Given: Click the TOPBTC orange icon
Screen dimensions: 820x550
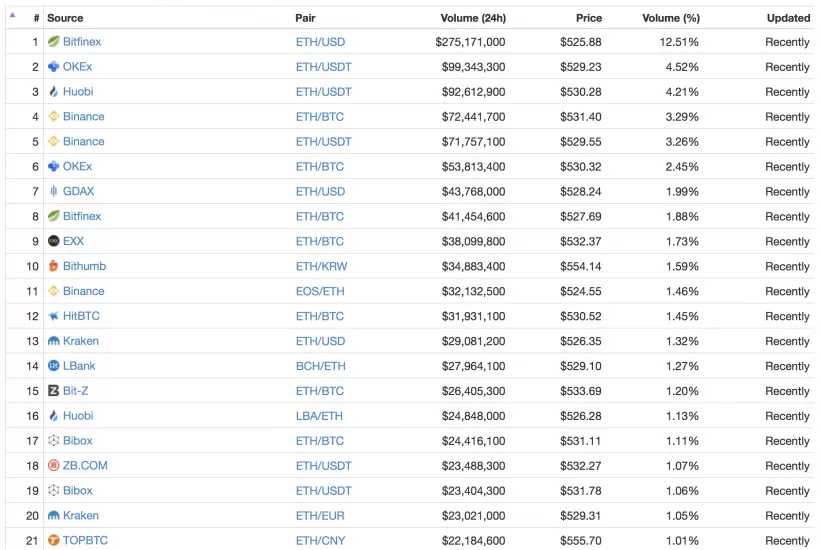Looking at the screenshot, I should tap(54, 541).
